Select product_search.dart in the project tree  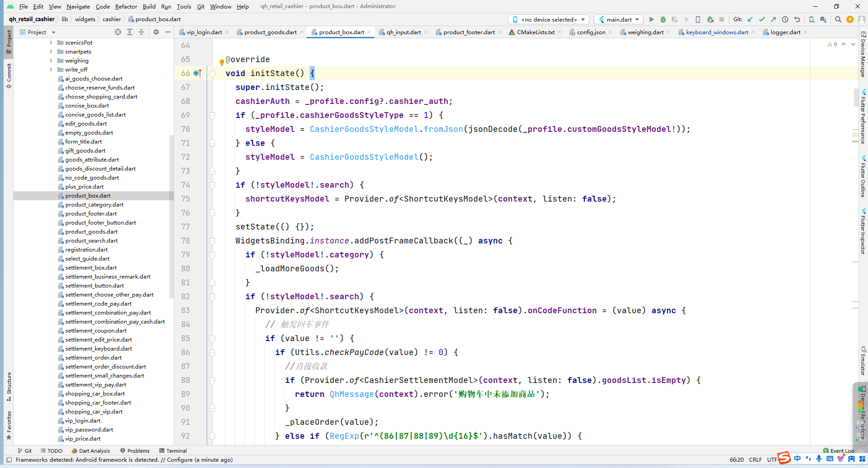92,240
